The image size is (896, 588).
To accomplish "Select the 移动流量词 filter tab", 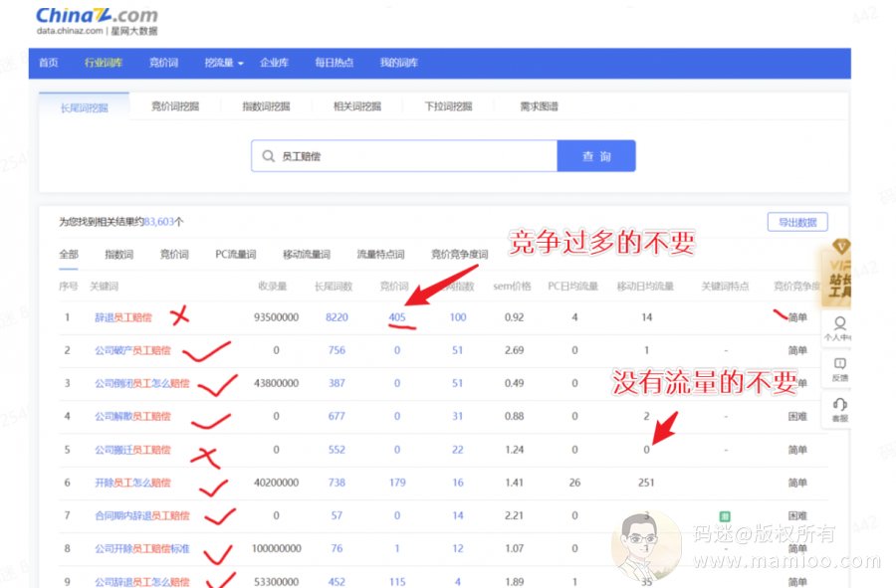I will click(x=306, y=255).
